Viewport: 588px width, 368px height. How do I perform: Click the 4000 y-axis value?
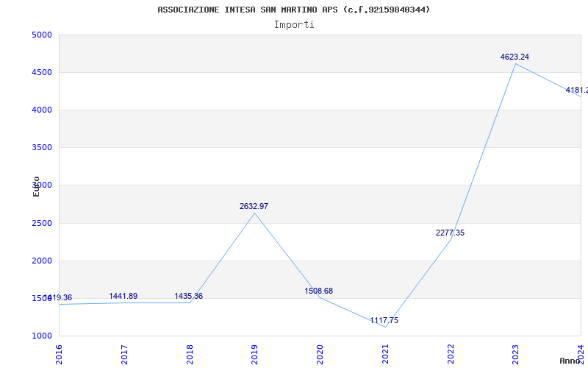point(42,110)
